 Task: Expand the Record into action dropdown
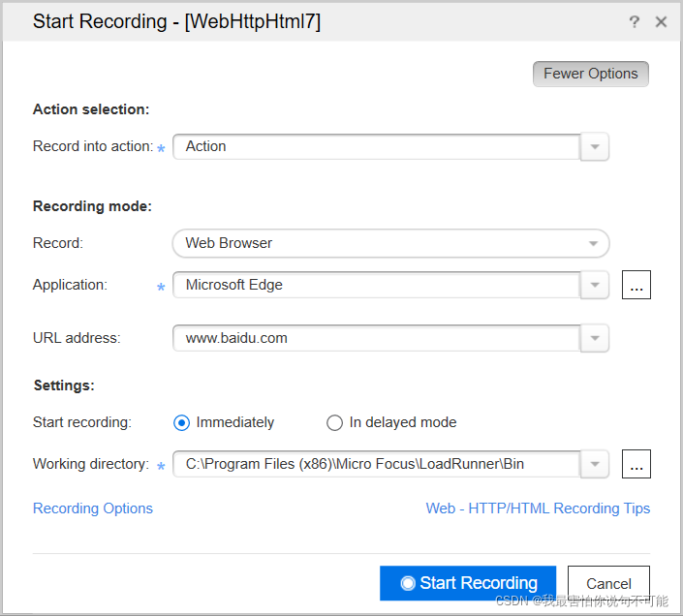point(595,147)
